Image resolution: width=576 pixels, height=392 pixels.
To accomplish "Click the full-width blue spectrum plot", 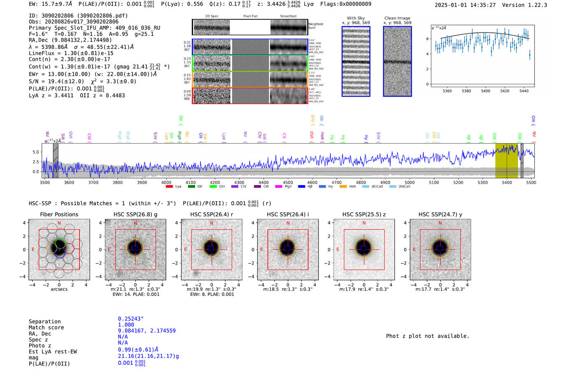I will click(288, 161).
